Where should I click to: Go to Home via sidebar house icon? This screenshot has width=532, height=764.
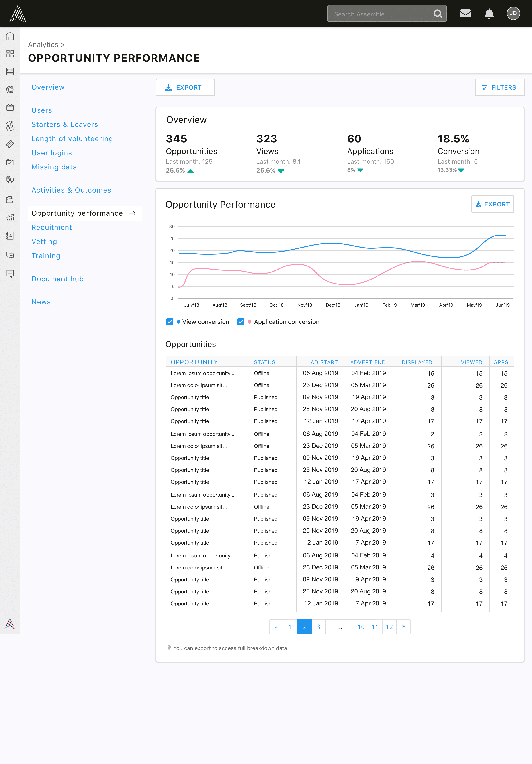point(10,36)
